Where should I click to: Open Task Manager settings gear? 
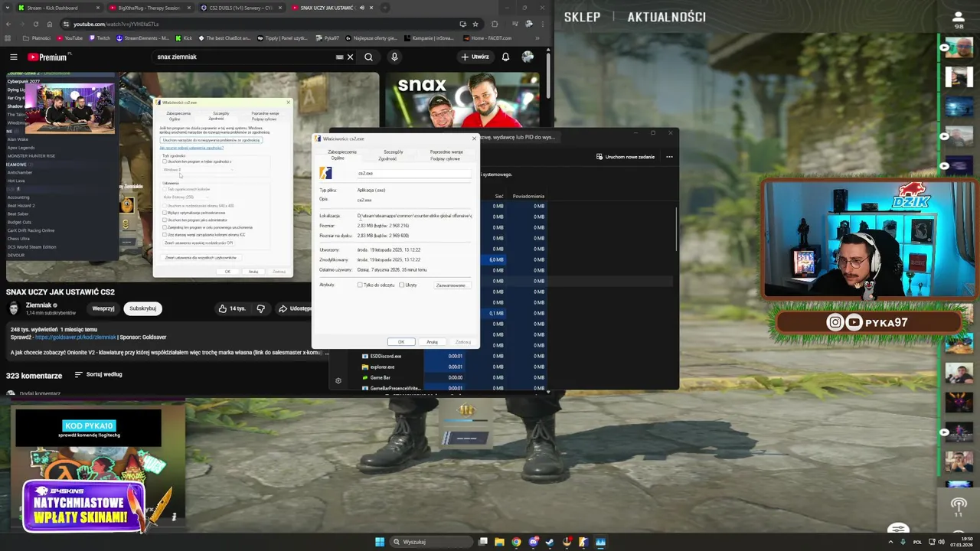[338, 380]
